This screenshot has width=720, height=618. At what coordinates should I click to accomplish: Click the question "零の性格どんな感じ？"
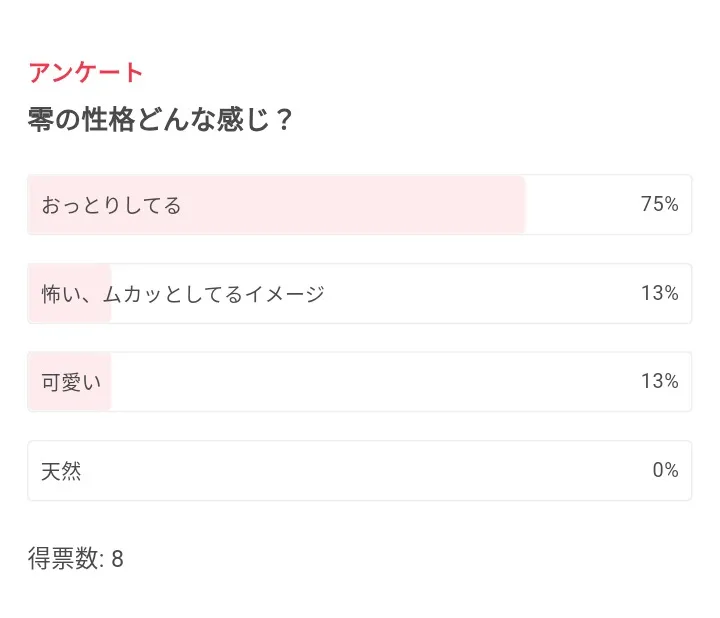[160, 121]
